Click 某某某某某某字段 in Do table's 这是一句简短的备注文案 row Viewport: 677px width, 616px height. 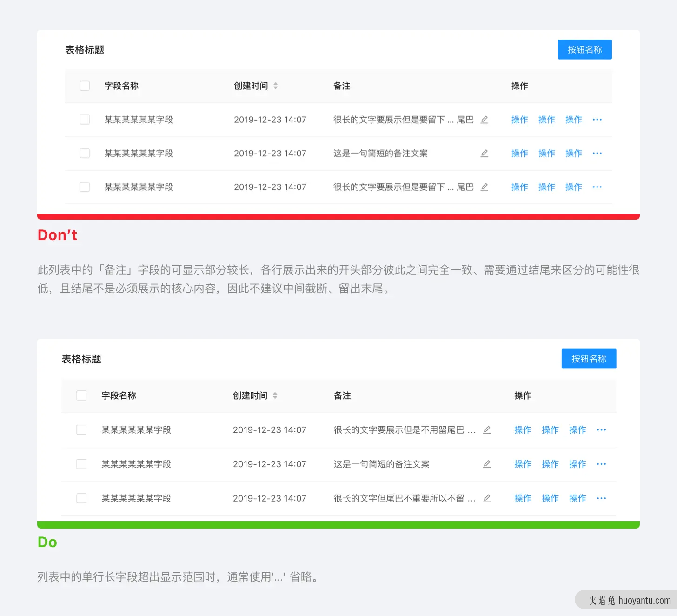pyautogui.click(x=136, y=464)
